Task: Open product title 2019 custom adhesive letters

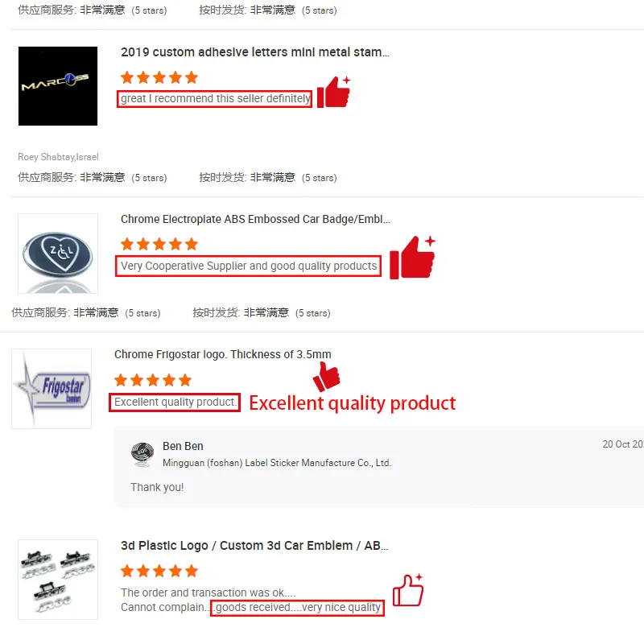Action: click(254, 52)
